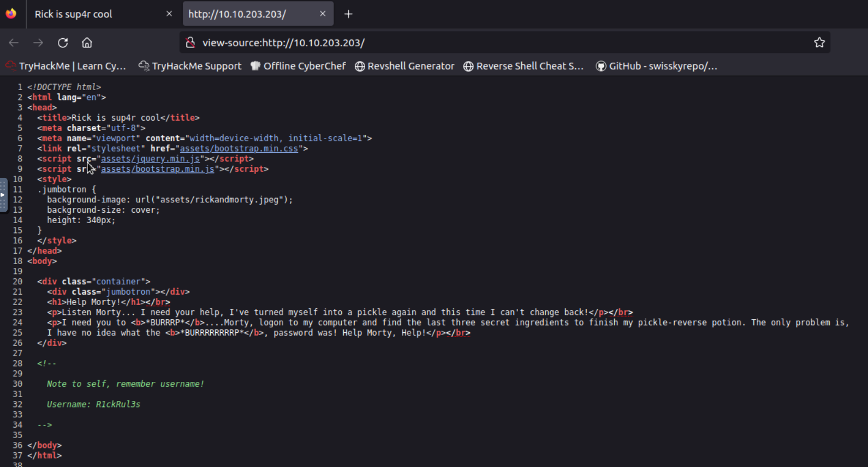This screenshot has width=868, height=467.
Task: Click the 'Rick is sup4r cool' title text
Action: click(116, 118)
